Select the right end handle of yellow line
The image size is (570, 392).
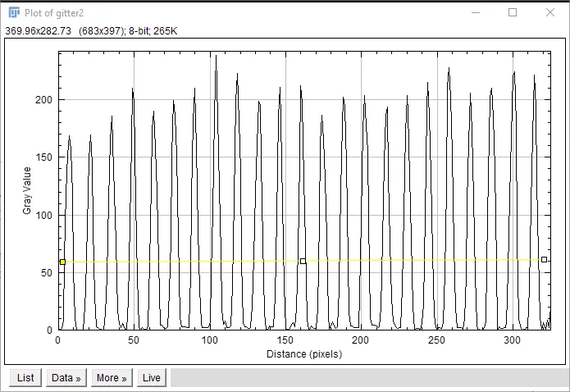544,259
